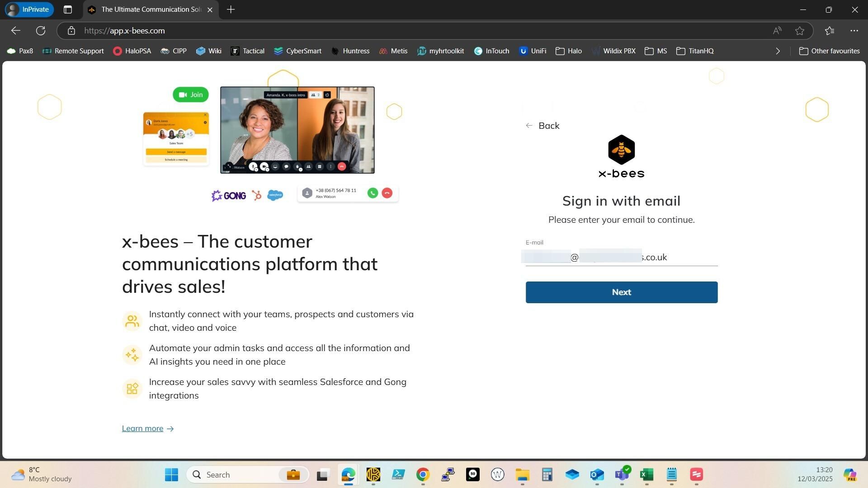Expand the Other favourites folder
Screen dimensions: 868x488
coord(829,51)
